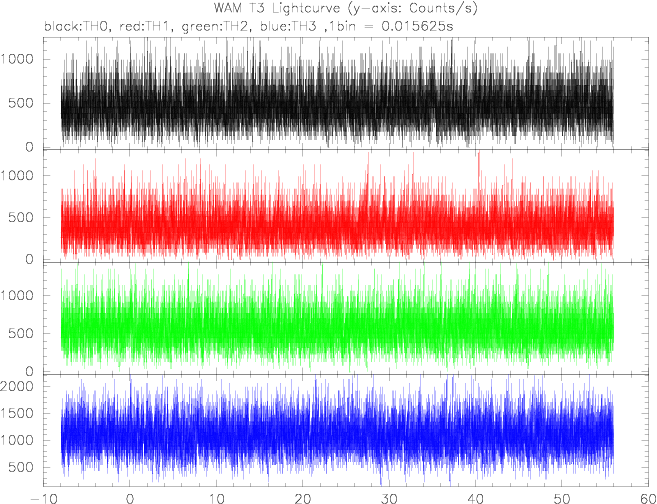This screenshot has height=504, width=657.
Task: Click x-axis tick label '60'
Action: coord(649,499)
